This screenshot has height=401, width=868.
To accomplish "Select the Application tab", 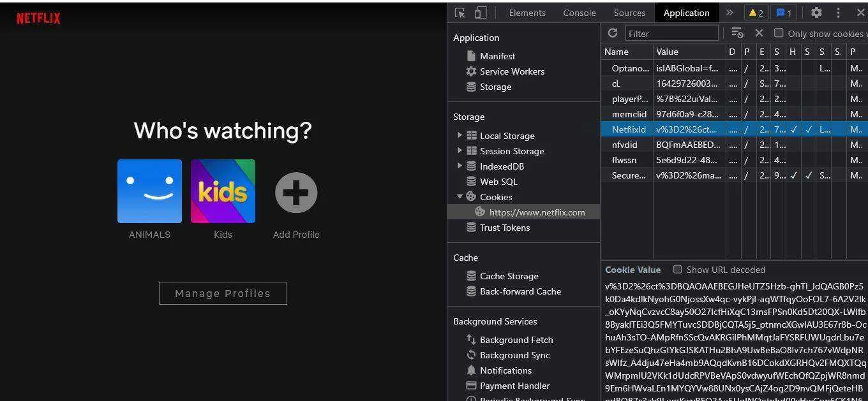I will click(x=687, y=13).
